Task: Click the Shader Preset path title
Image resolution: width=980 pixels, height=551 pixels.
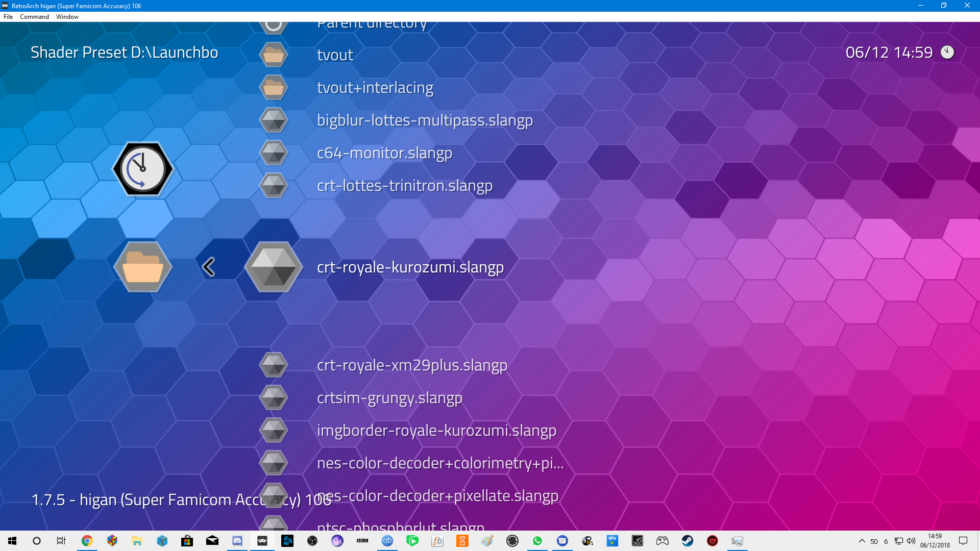Action: (124, 53)
